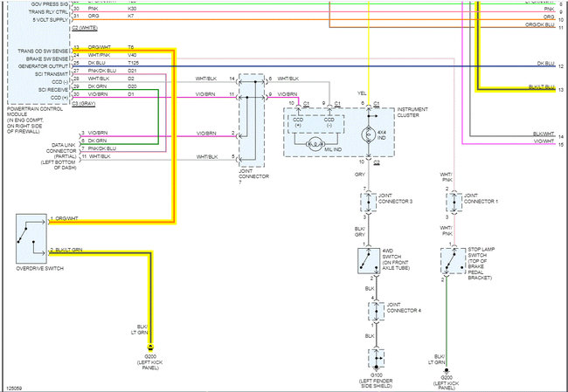
Task: Click the 'TRANS OD SW SENSE' pin label
Action: click(x=43, y=51)
